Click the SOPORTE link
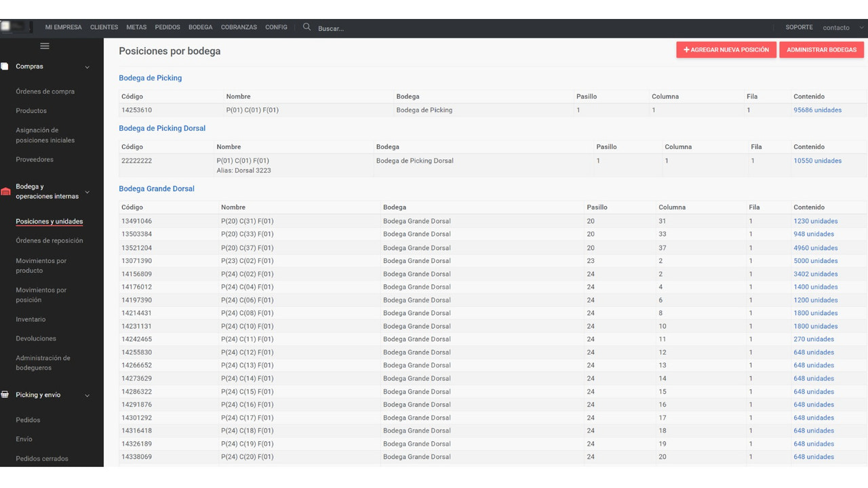The image size is (868, 488). pyautogui.click(x=799, y=28)
